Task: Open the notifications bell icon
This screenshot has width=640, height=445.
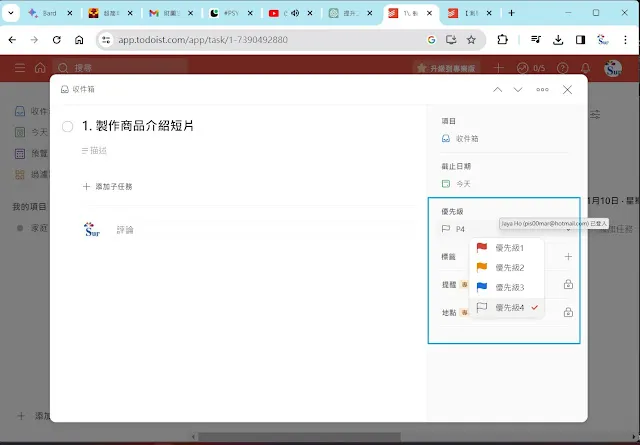Action: point(585,68)
